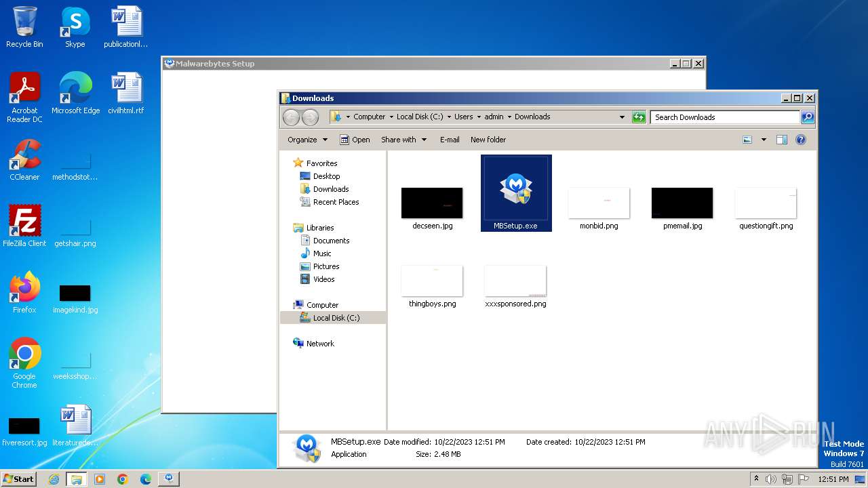Select the imagekind.jpg desktop file
The image size is (868, 488).
[x=75, y=298]
